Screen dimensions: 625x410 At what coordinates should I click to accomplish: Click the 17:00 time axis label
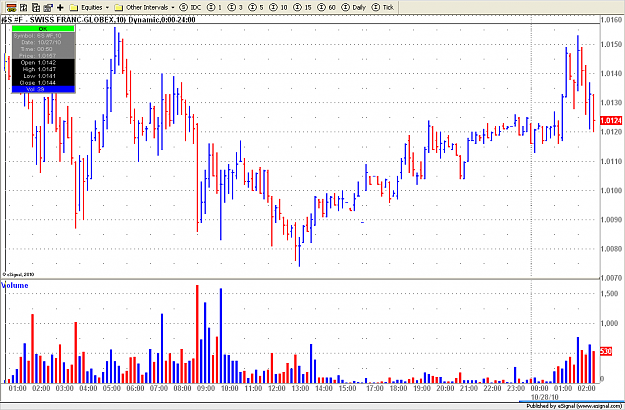point(375,388)
